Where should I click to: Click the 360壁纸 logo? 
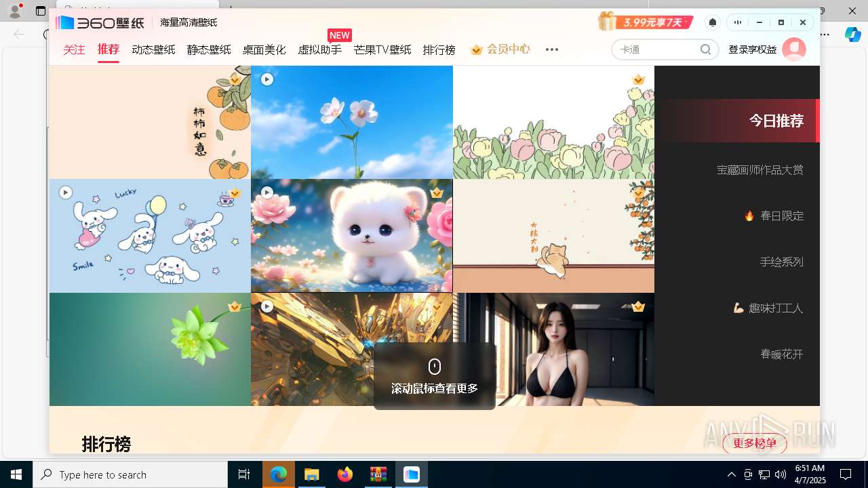point(100,22)
